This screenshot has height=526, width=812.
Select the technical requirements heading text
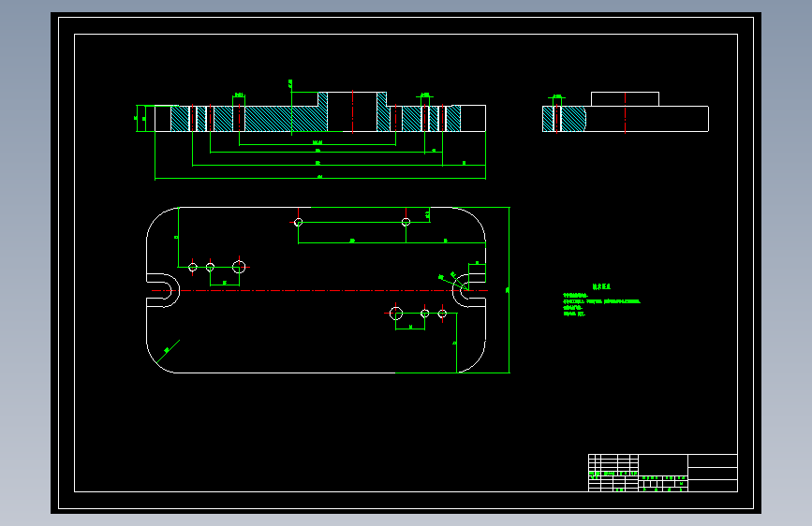(601, 286)
